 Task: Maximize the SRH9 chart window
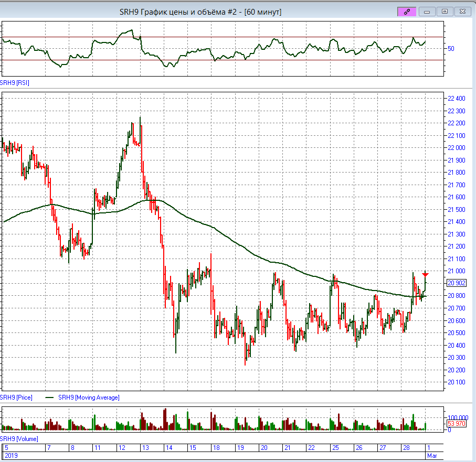click(445, 12)
